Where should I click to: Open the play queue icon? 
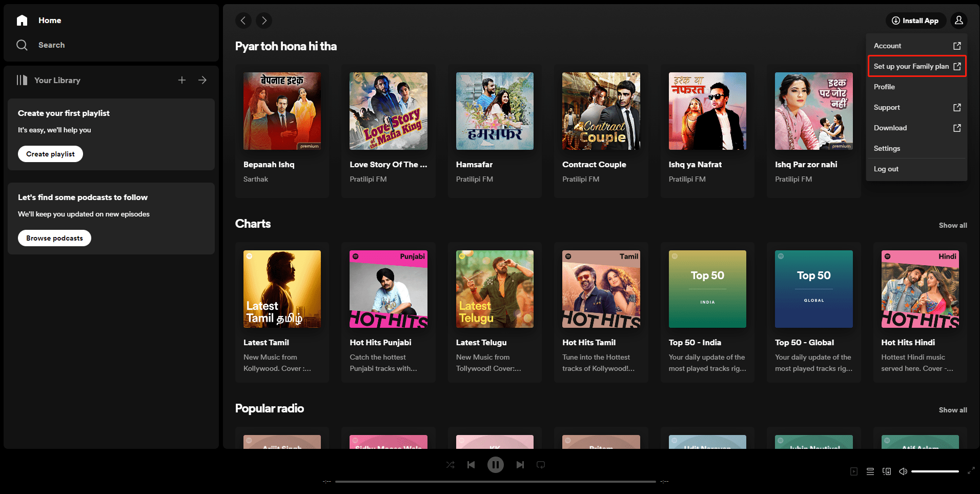pyautogui.click(x=870, y=471)
